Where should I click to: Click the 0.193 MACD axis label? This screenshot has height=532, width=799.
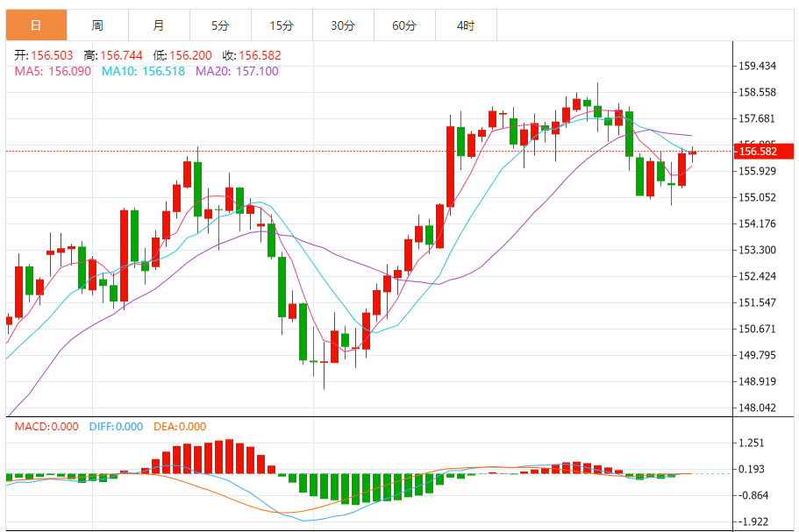[x=752, y=469]
